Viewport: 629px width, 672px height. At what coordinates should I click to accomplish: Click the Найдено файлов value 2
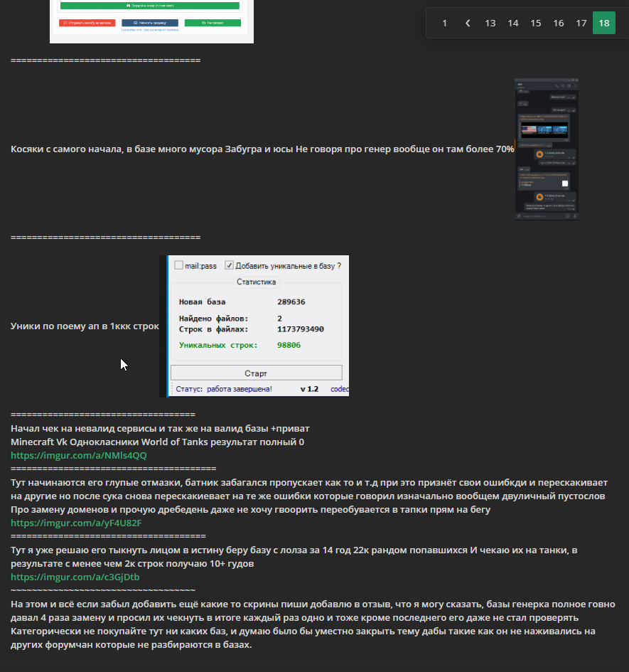pyautogui.click(x=279, y=319)
